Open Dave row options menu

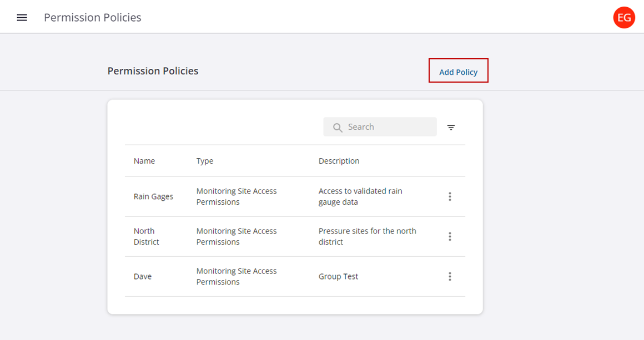[x=450, y=276]
